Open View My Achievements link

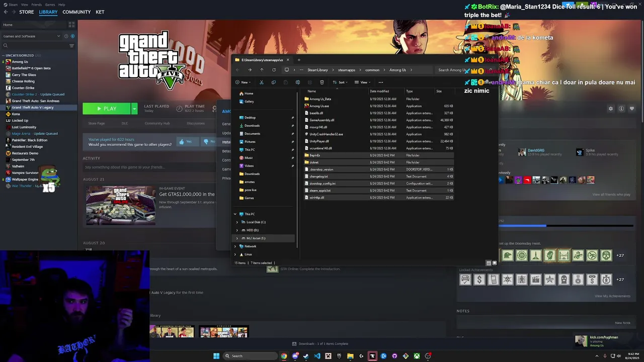[x=612, y=296]
